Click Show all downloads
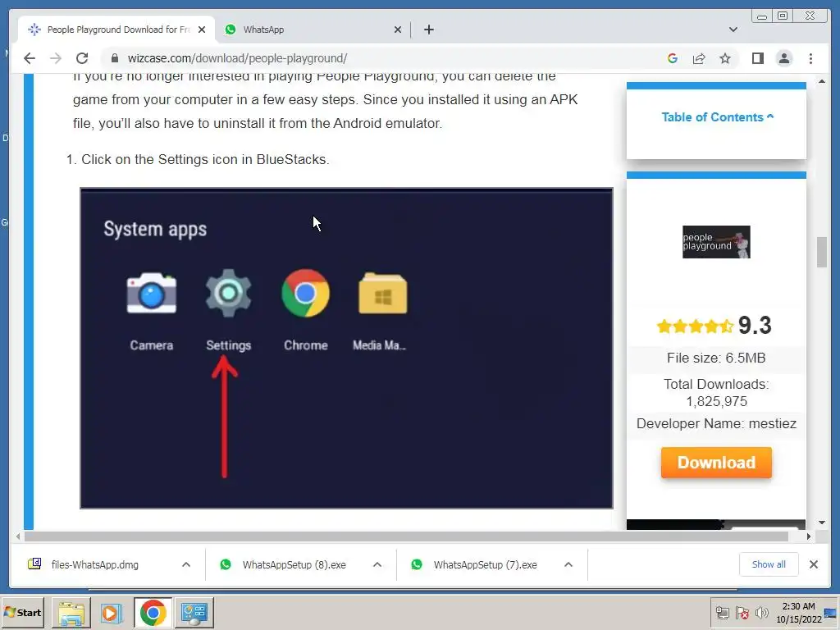840x630 pixels. coord(769,564)
